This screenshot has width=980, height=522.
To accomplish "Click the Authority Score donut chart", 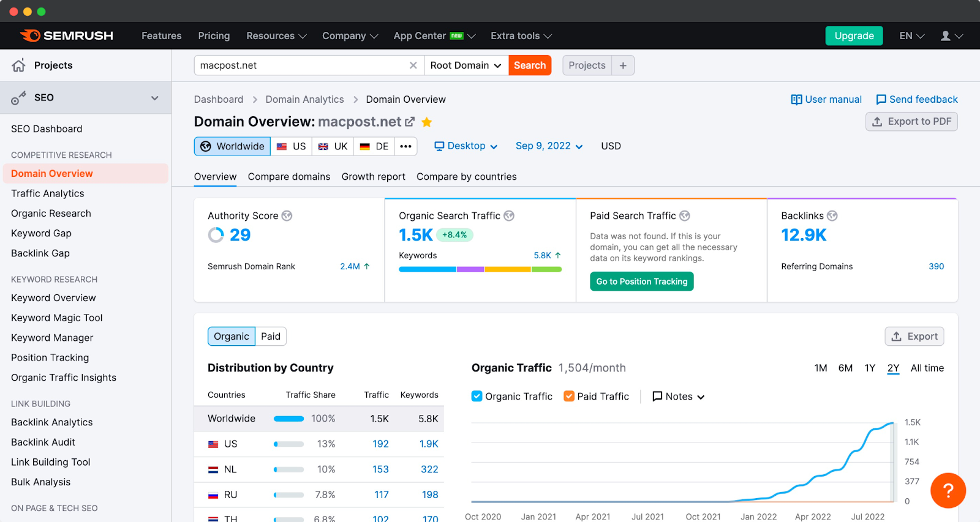I will pos(216,235).
